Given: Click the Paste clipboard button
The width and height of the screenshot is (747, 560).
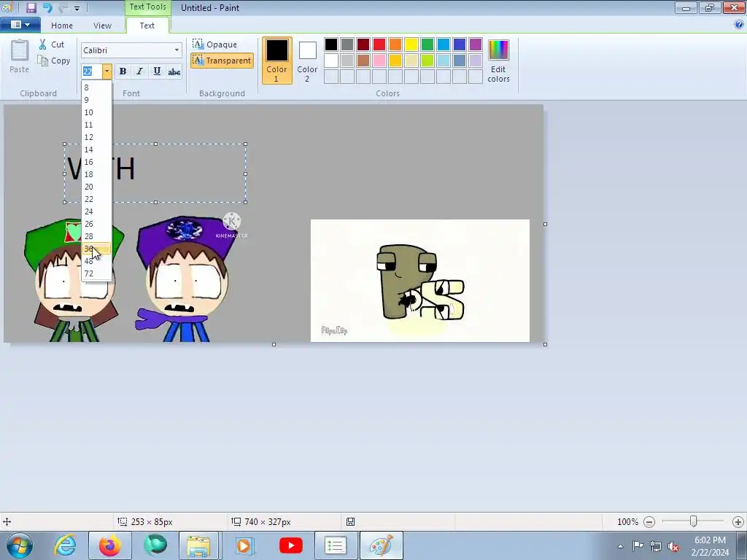Looking at the screenshot, I should (x=20, y=56).
